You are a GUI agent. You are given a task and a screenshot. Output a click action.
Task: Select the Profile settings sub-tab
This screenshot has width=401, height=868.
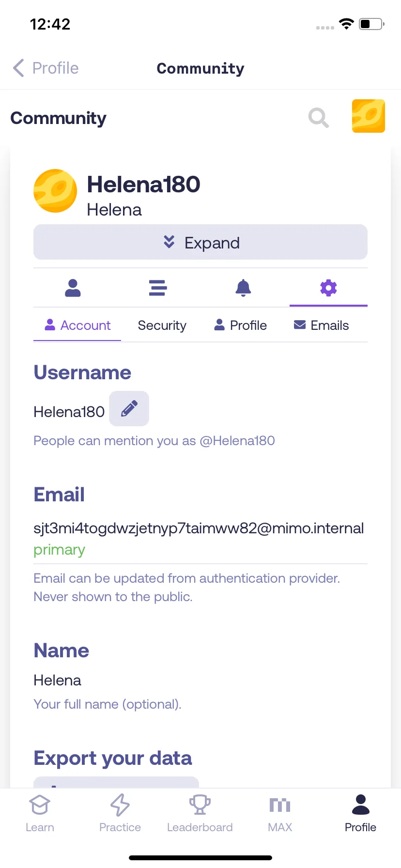pyautogui.click(x=241, y=325)
